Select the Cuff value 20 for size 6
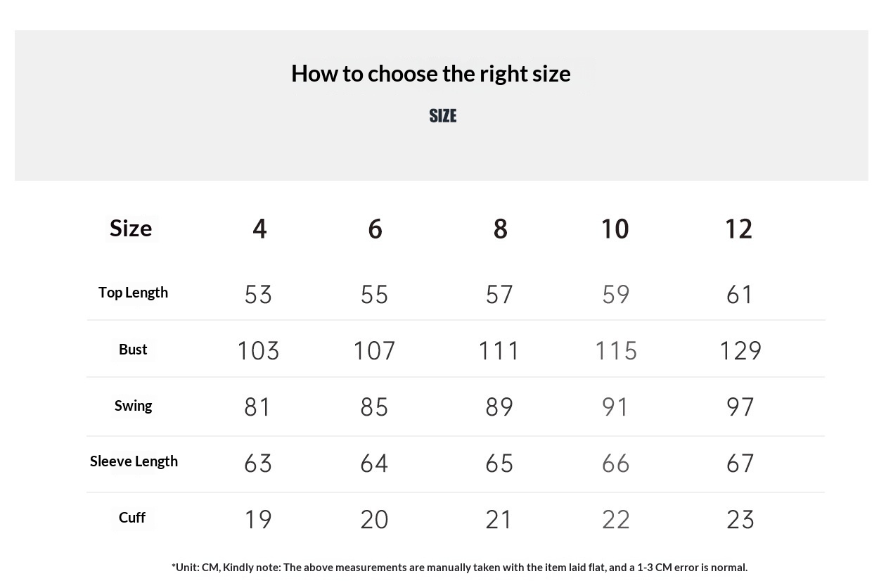Screen dimensions: 886x588 374,519
